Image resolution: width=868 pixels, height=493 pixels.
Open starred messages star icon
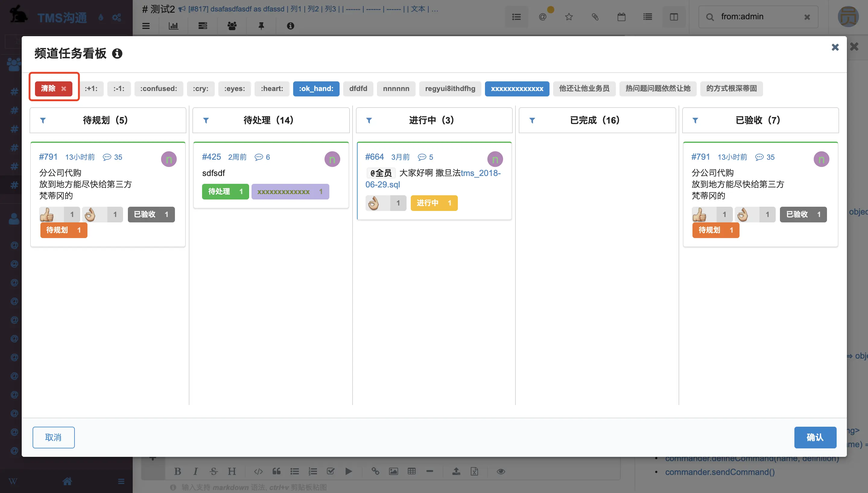[569, 17]
